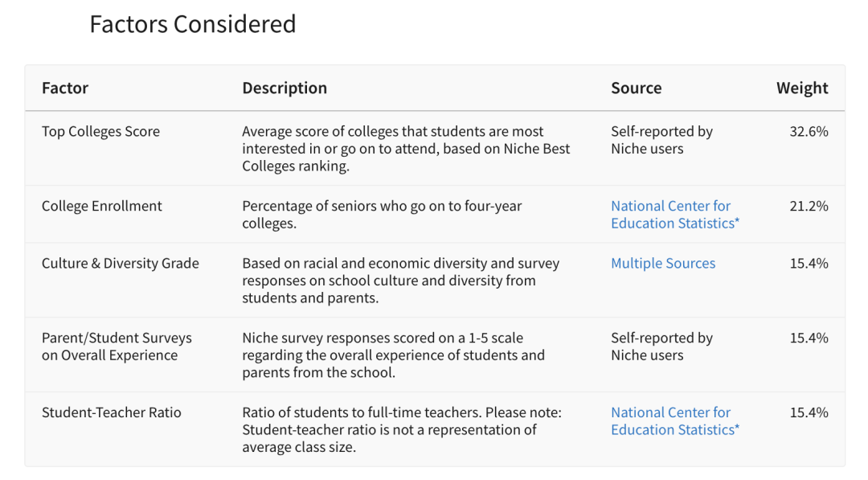Viewport: 868px width, 480px height.
Task: Click the 15.4% weight for Culture & Diversity
Action: 809,264
